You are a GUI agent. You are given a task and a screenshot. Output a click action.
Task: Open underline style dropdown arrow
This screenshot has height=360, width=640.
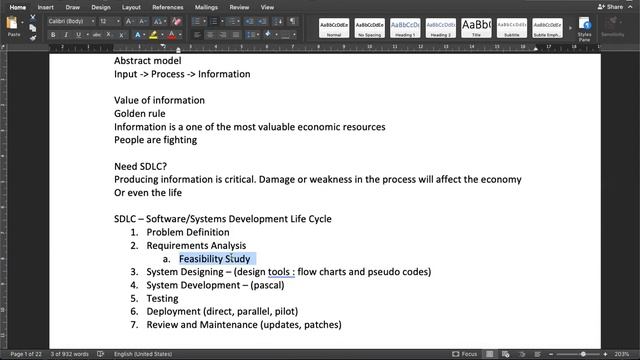coord(87,35)
